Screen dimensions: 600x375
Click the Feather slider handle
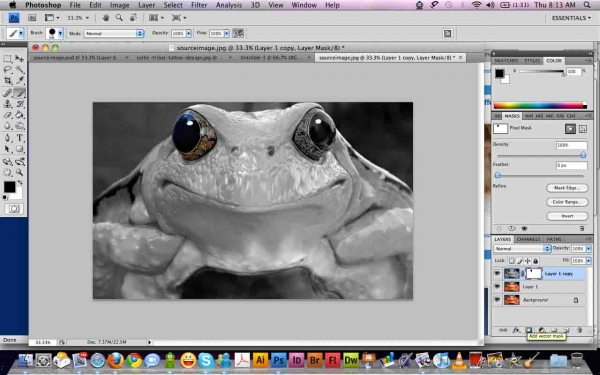point(497,175)
